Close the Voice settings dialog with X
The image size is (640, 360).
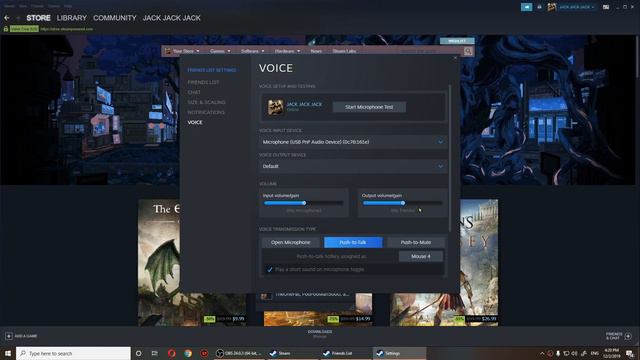click(455, 58)
